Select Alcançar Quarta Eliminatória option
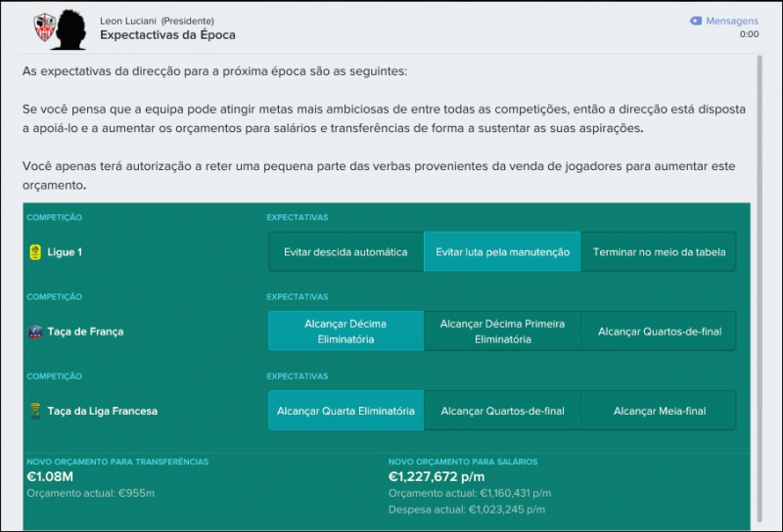This screenshot has width=783, height=532. (x=345, y=411)
